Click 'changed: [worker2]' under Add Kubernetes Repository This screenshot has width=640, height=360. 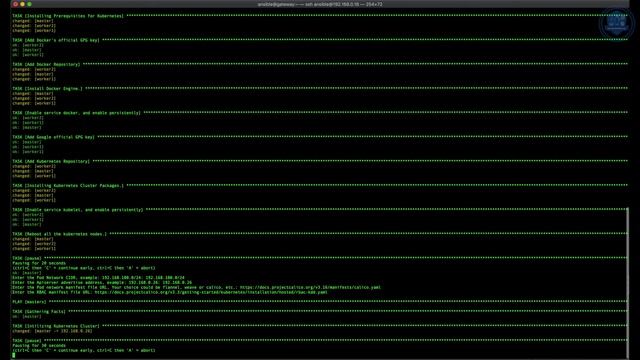34,166
